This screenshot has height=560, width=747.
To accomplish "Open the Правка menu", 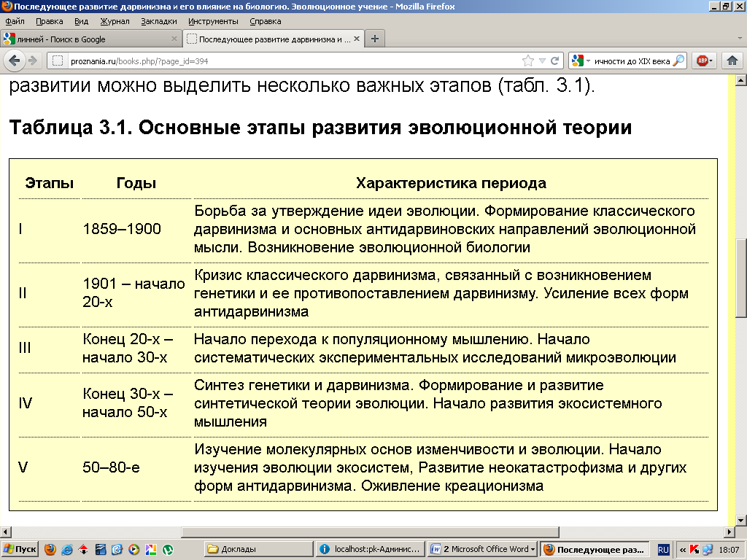I will [49, 21].
